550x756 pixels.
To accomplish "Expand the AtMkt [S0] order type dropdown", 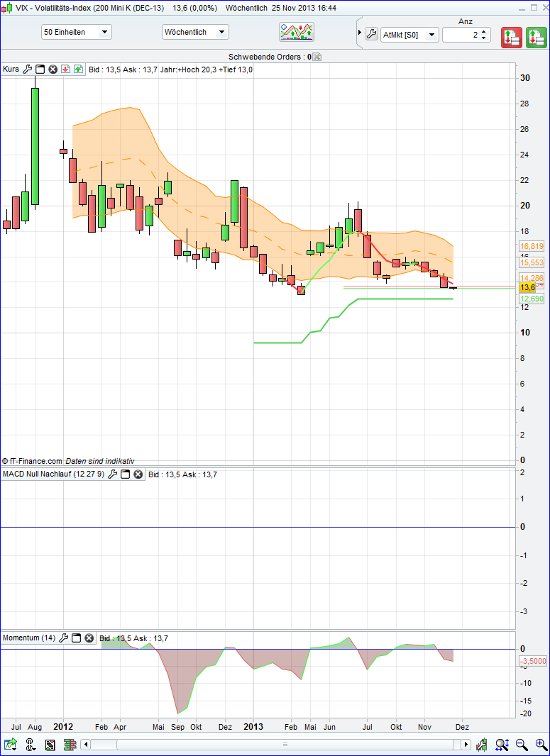I will click(x=432, y=35).
